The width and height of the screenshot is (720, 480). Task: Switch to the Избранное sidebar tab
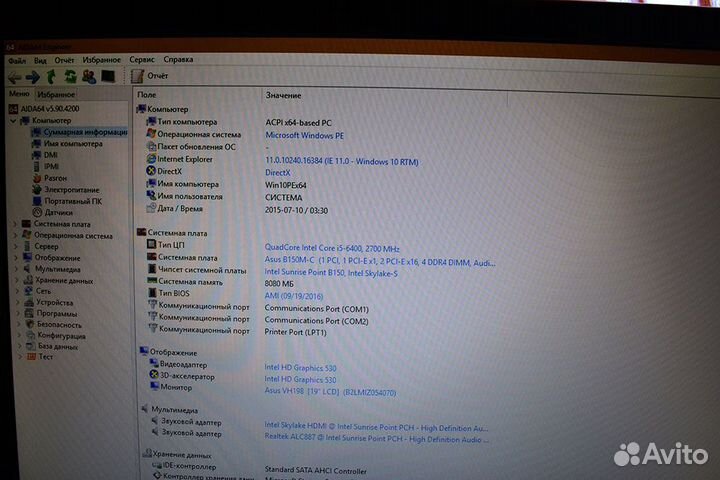coord(56,94)
